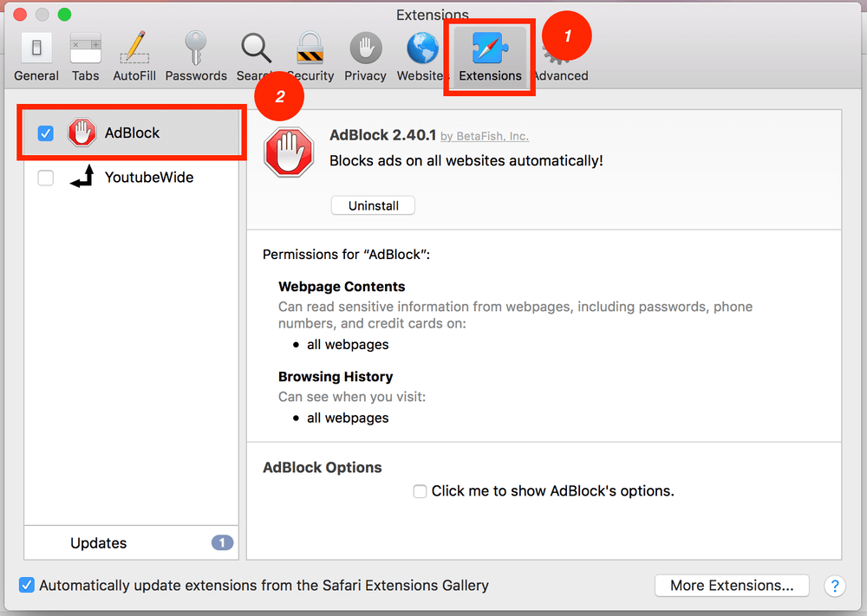Open the Security padlock pane
867x616 pixels.
click(310, 50)
